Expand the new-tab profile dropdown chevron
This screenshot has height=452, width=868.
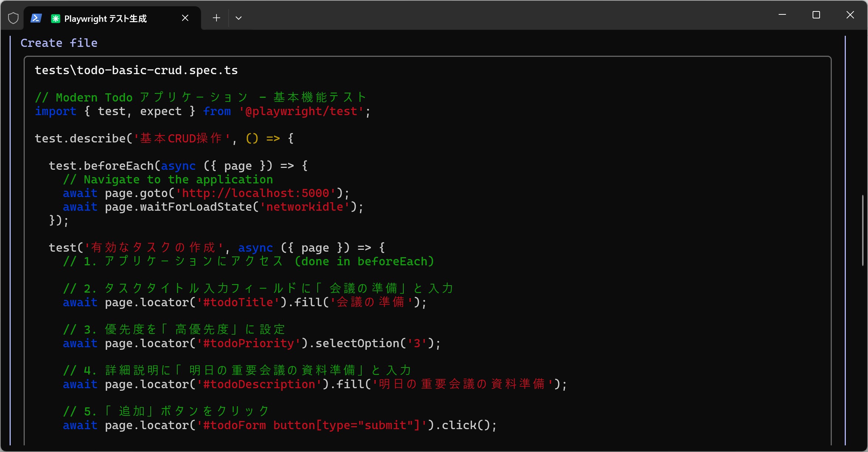tap(239, 18)
